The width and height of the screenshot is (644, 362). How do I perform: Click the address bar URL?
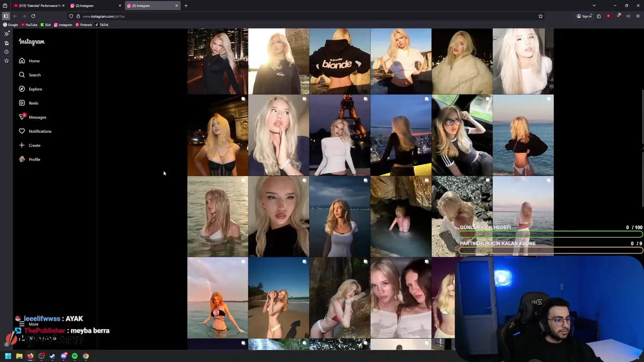coord(104,16)
